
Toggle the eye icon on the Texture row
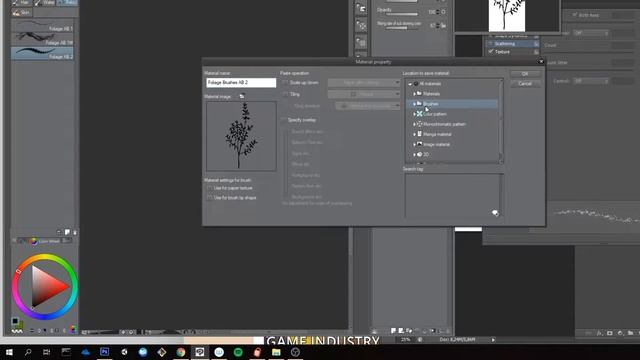pyautogui.click(x=536, y=52)
